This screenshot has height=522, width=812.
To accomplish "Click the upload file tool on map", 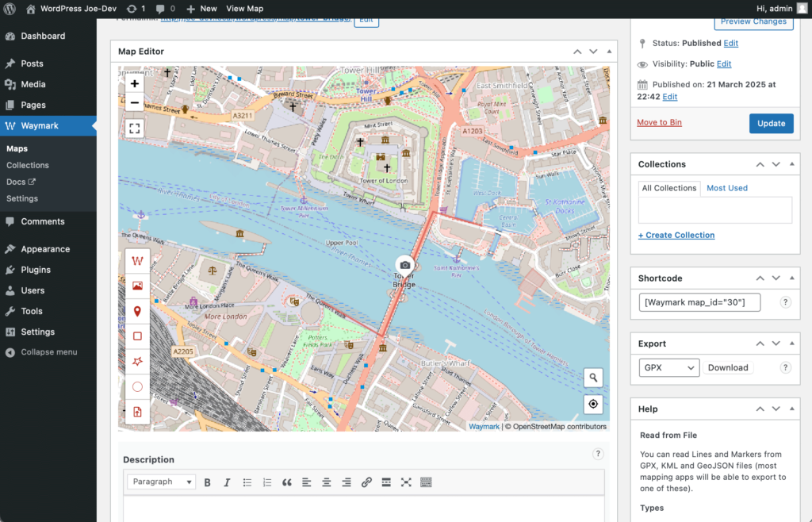I will coord(137,412).
